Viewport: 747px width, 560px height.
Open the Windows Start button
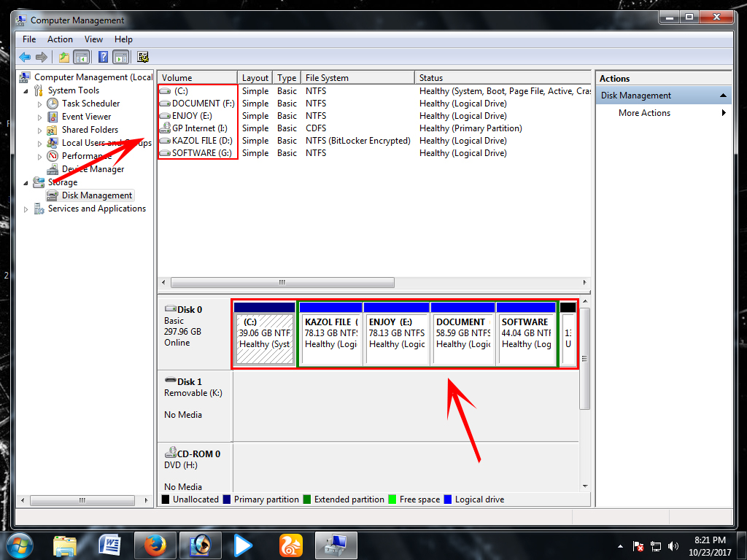20,545
